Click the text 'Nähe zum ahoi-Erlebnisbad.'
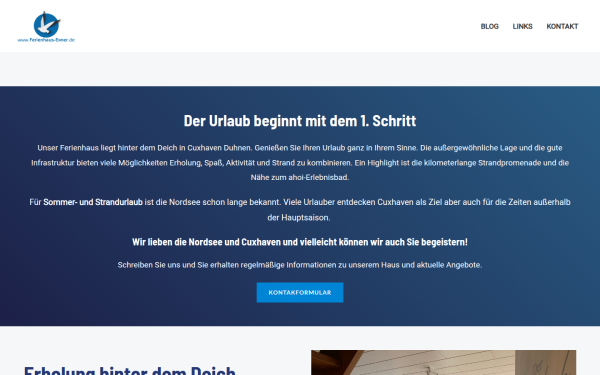The height and width of the screenshot is (375, 600). [300, 178]
